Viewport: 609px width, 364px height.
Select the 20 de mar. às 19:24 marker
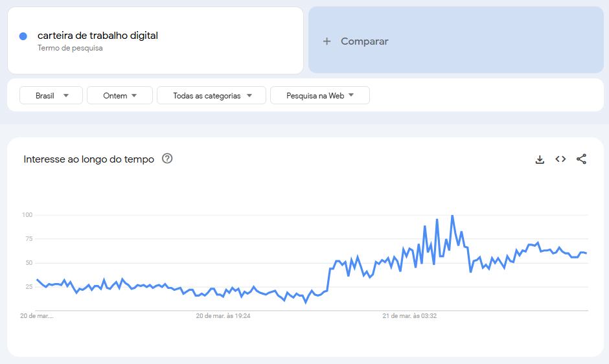(x=223, y=316)
